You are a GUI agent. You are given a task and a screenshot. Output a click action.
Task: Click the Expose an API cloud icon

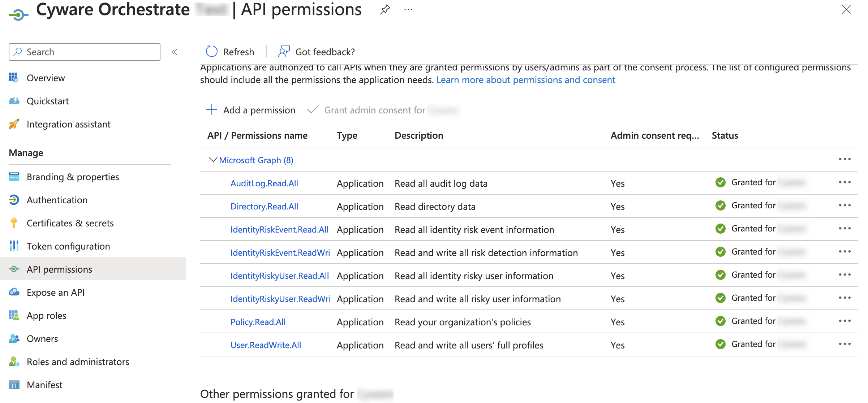click(14, 292)
